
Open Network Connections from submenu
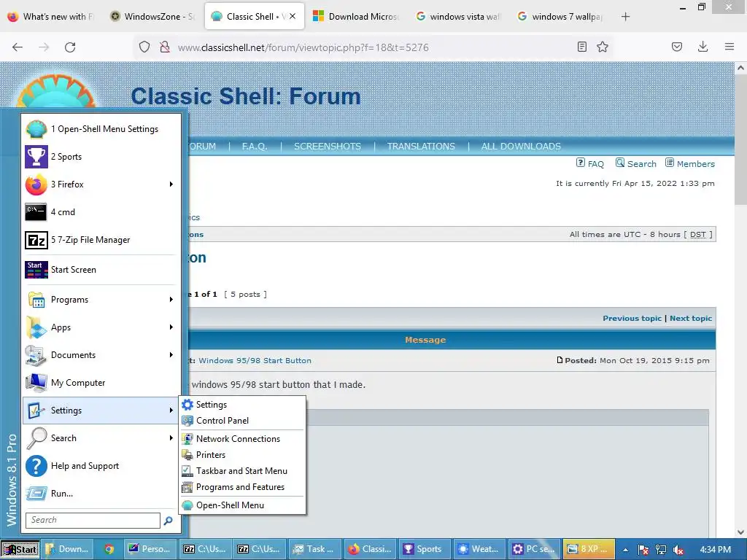coord(244,438)
